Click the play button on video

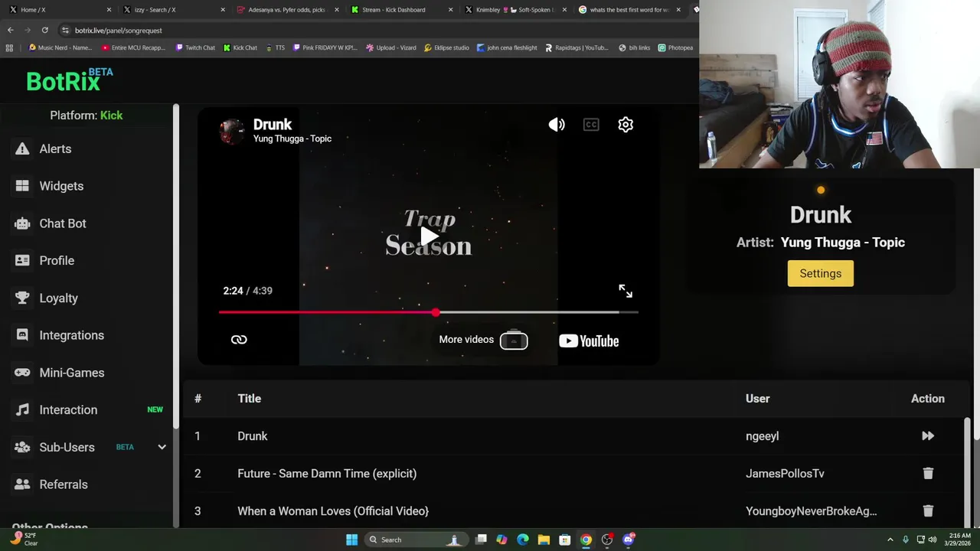[429, 236]
